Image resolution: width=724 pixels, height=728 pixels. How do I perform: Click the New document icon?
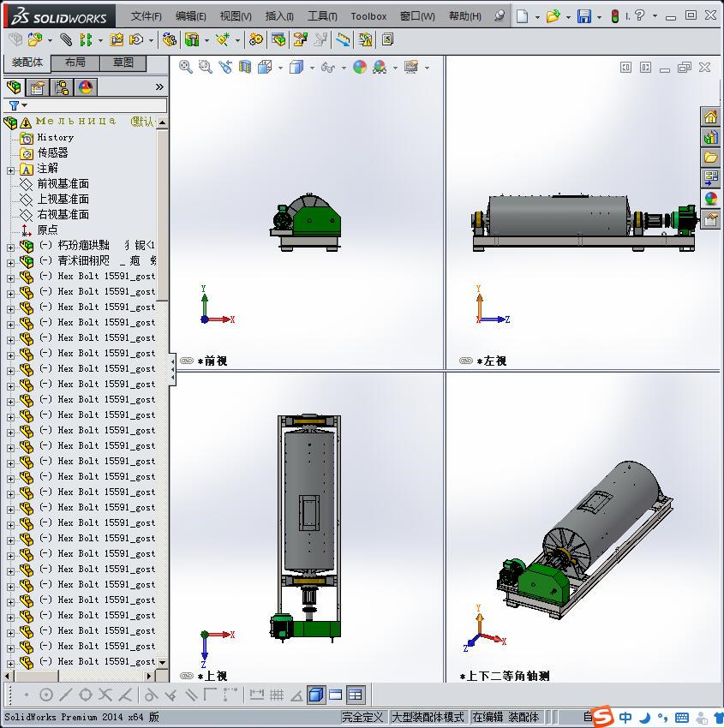523,16
